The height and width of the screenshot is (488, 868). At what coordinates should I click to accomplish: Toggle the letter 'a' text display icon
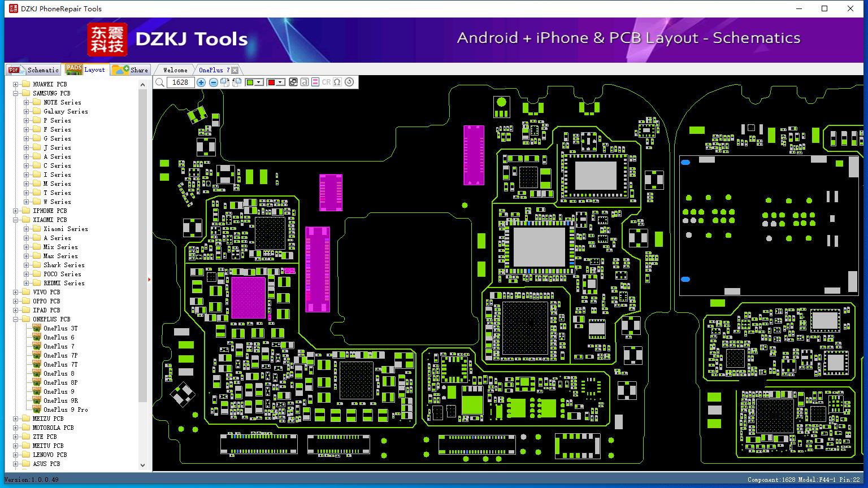[x=305, y=82]
